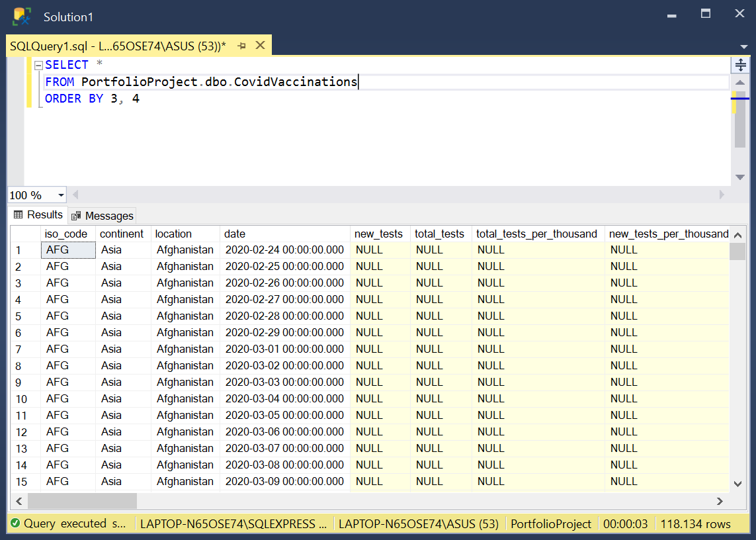Select the location column header

pos(185,234)
